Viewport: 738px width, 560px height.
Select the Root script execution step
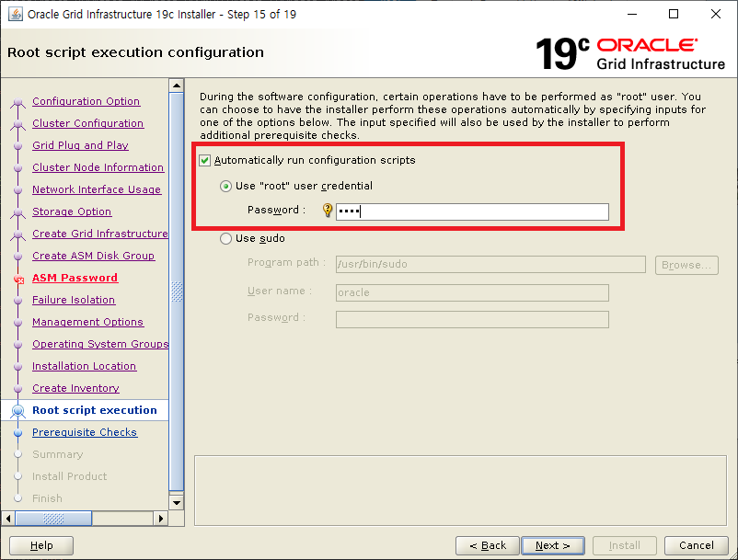pos(95,410)
